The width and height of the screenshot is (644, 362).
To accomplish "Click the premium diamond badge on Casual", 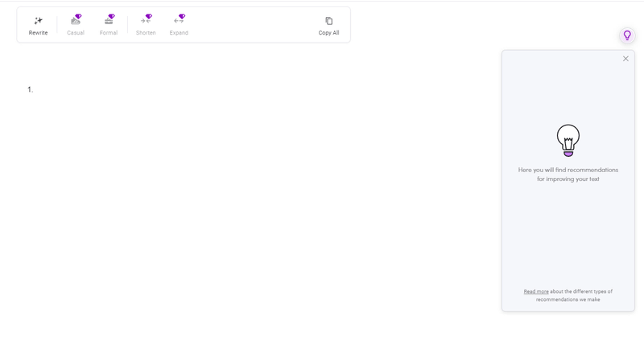I will (x=78, y=17).
